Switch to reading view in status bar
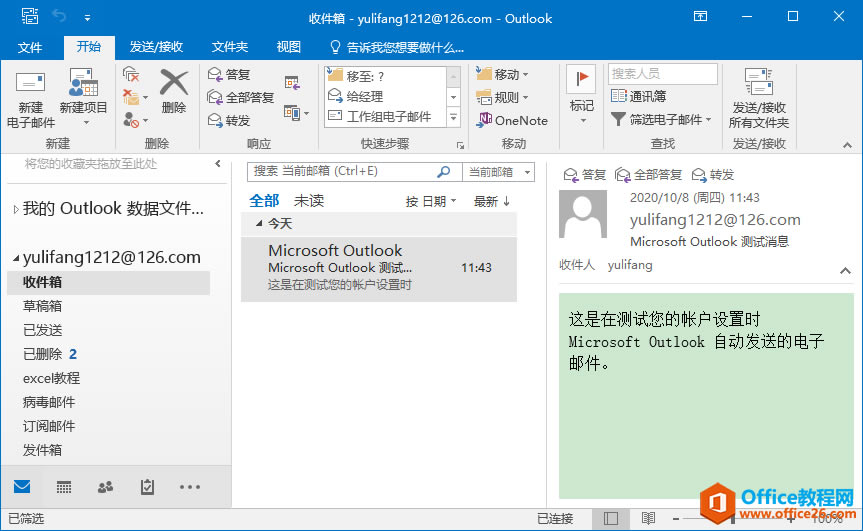The width and height of the screenshot is (863, 531). pos(648,518)
